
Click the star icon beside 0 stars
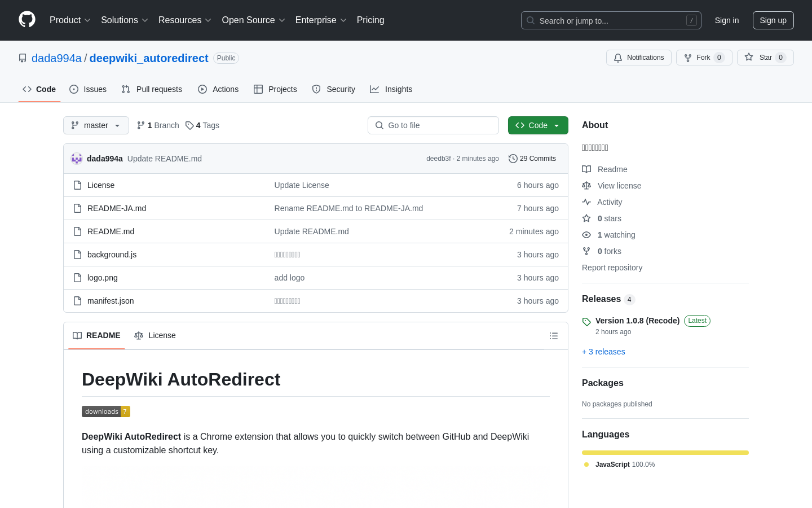586,218
